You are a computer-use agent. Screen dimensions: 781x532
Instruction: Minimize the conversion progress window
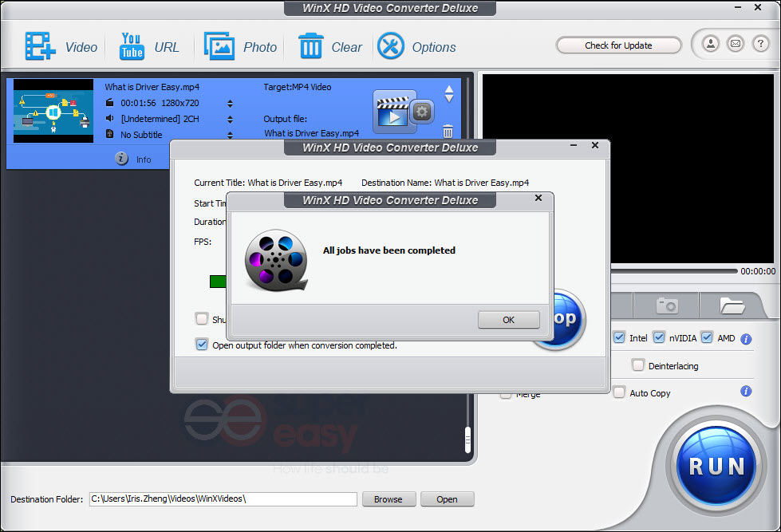574,145
